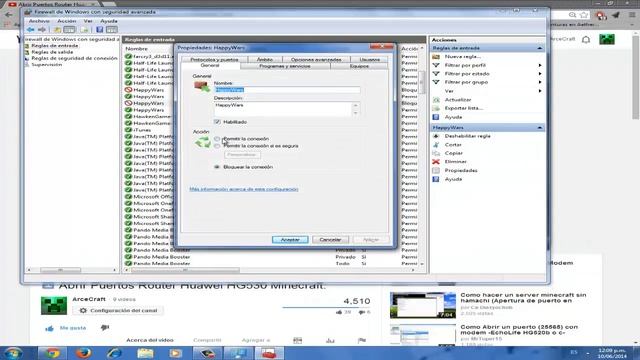Expand Filtrar por grupo submenu arrow
Image resolution: width=640 pixels, height=360 pixels.
point(540,82)
